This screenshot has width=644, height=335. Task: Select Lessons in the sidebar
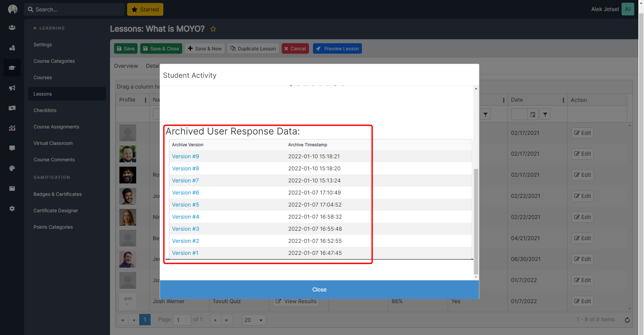click(x=67, y=94)
